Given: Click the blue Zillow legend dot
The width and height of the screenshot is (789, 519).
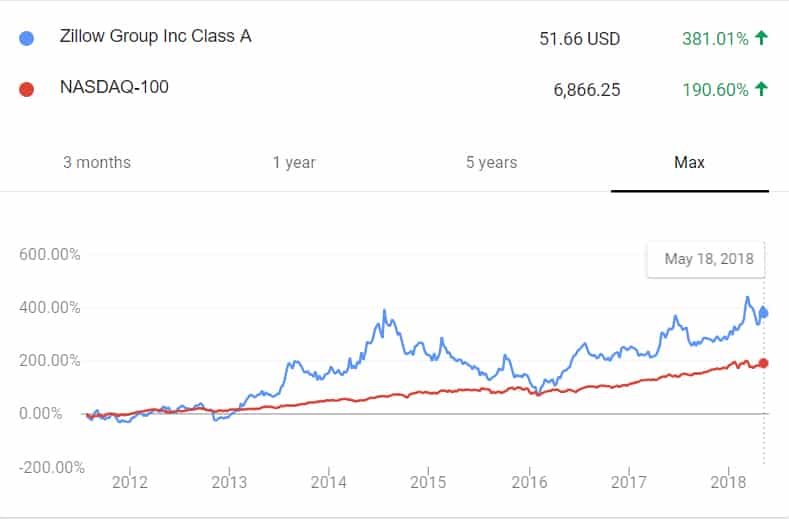Looking at the screenshot, I should click(x=27, y=38).
